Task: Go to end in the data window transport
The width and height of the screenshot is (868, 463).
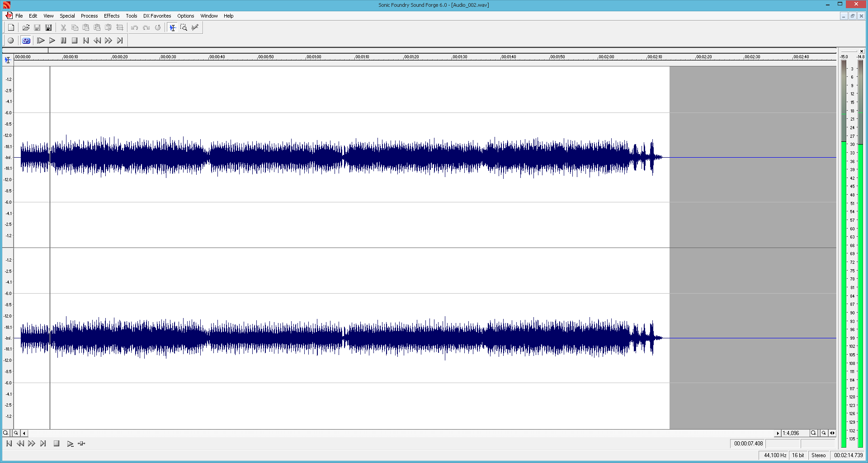Action: 43,444
